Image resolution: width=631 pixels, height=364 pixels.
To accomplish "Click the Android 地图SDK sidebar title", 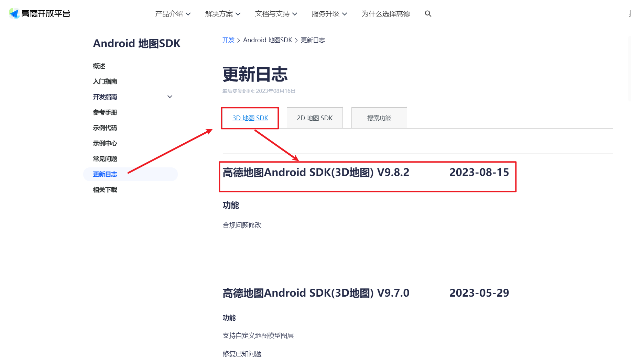I will pyautogui.click(x=137, y=43).
